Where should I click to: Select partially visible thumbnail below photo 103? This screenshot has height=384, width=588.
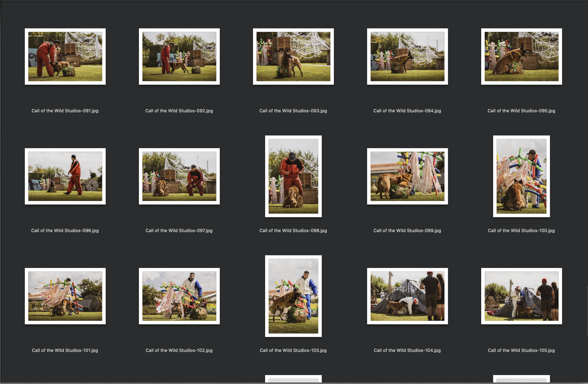click(293, 379)
